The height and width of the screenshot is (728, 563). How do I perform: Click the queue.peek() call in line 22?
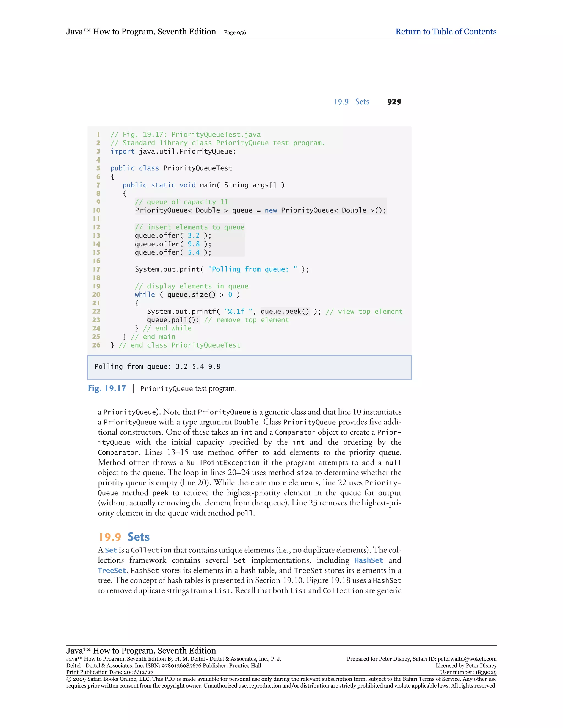pyautogui.click(x=285, y=311)
